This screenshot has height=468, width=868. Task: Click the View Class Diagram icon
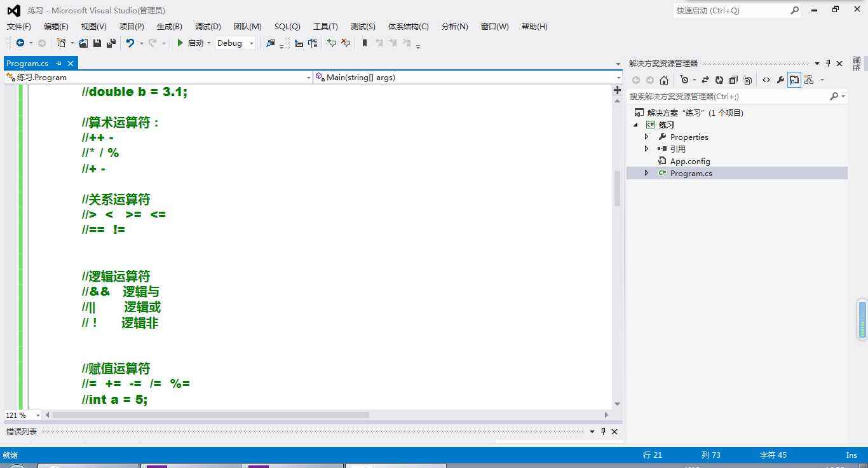[809, 80]
